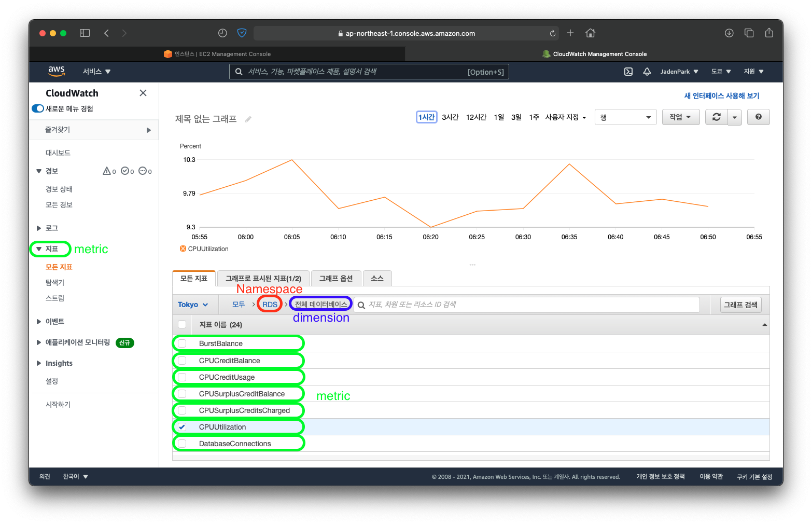Open the 서비스 services dropdown

tap(97, 72)
